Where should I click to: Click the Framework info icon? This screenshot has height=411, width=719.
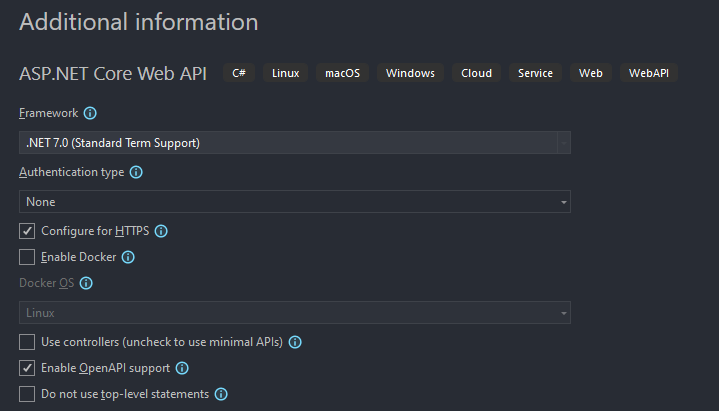(x=90, y=113)
